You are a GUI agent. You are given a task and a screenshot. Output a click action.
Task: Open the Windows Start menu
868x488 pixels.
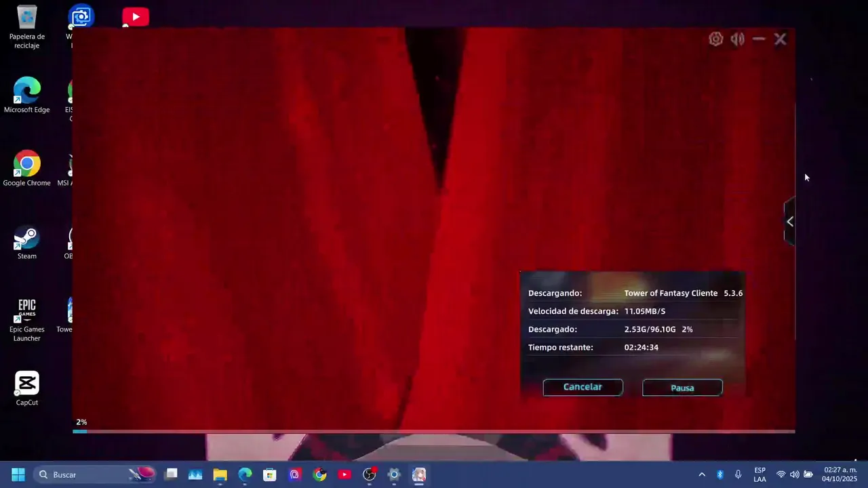click(18, 474)
